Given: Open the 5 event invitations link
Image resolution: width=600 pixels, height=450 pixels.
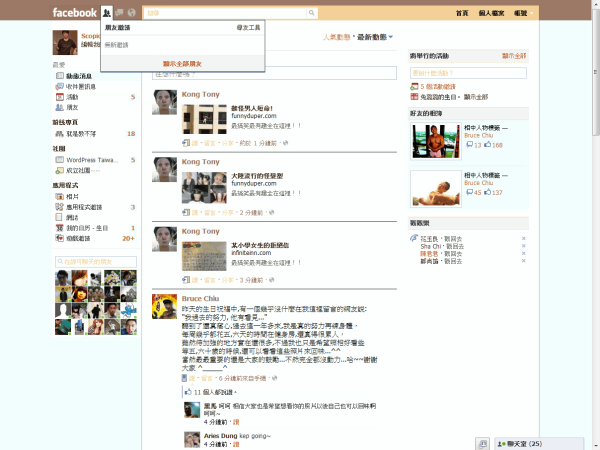Looking at the screenshot, I should click(x=438, y=86).
